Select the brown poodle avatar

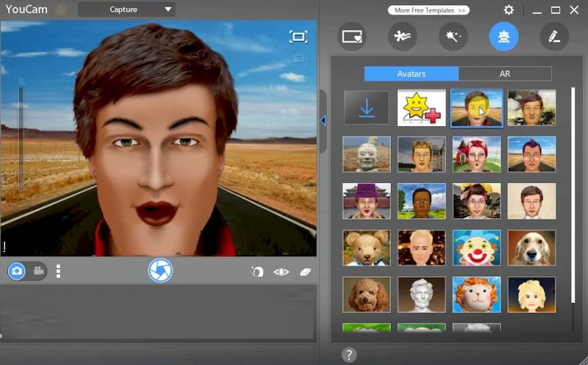366,295
